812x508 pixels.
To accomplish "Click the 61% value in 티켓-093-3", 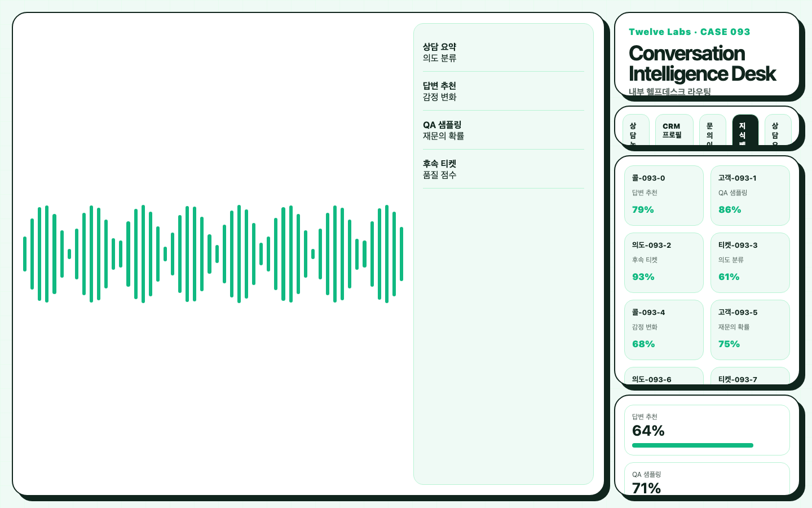I will click(x=729, y=277).
